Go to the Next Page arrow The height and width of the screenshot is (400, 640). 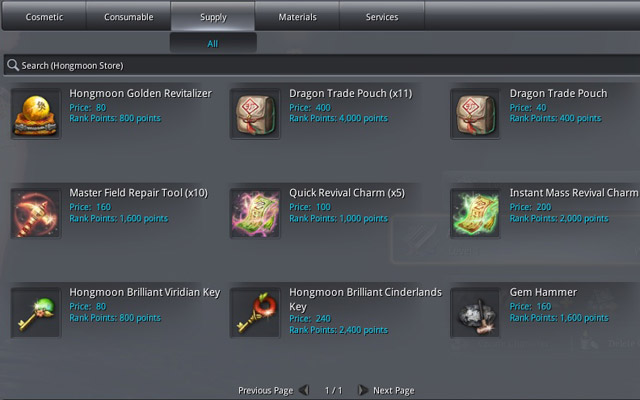click(362, 390)
